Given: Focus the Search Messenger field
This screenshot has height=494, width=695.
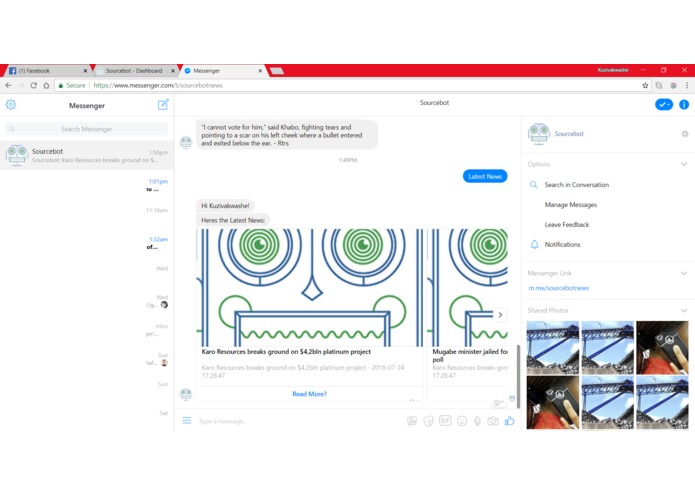Looking at the screenshot, I should (x=87, y=129).
